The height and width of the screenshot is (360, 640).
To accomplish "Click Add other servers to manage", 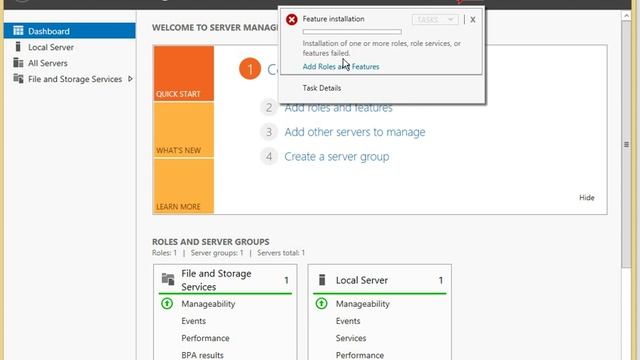I will click(x=355, y=132).
